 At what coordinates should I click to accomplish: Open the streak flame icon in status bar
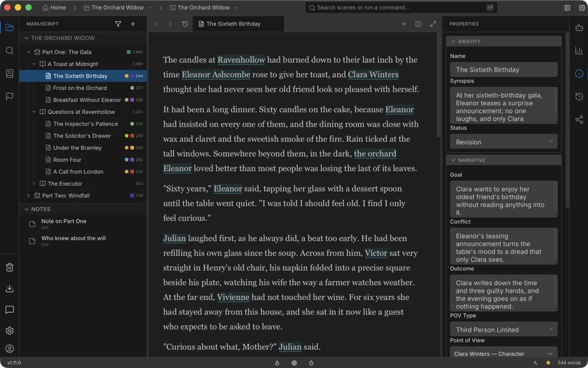277,363
